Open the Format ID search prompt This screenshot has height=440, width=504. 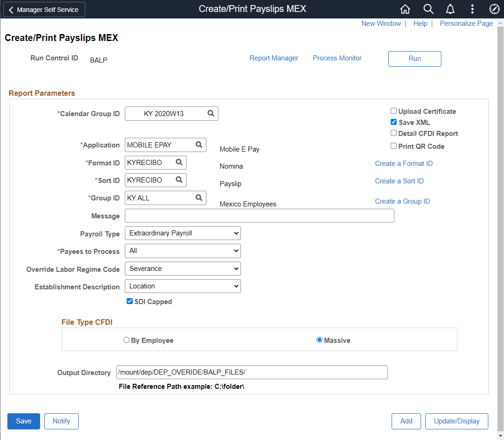(x=179, y=162)
